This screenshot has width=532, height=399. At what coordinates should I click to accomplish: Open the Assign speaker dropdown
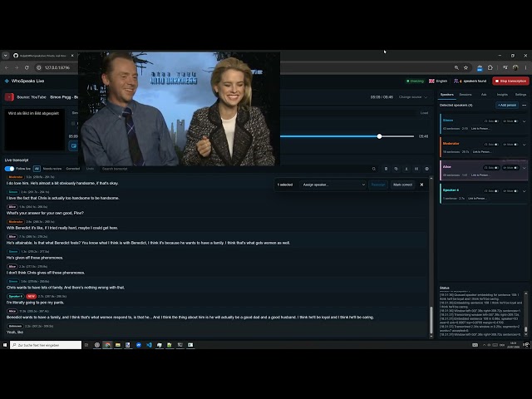332,185
